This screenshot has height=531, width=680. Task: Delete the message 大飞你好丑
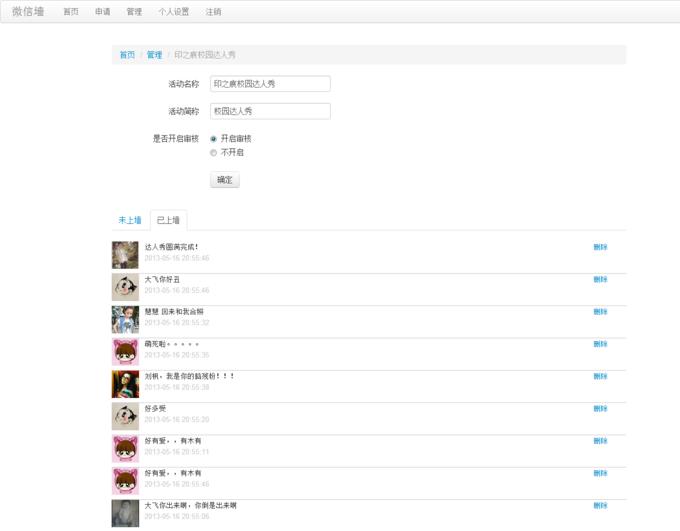(x=600, y=280)
